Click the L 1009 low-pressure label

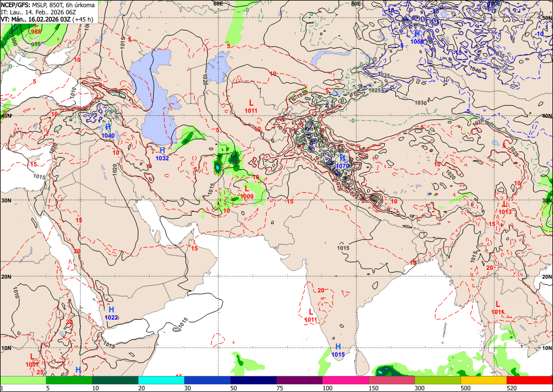point(247,192)
